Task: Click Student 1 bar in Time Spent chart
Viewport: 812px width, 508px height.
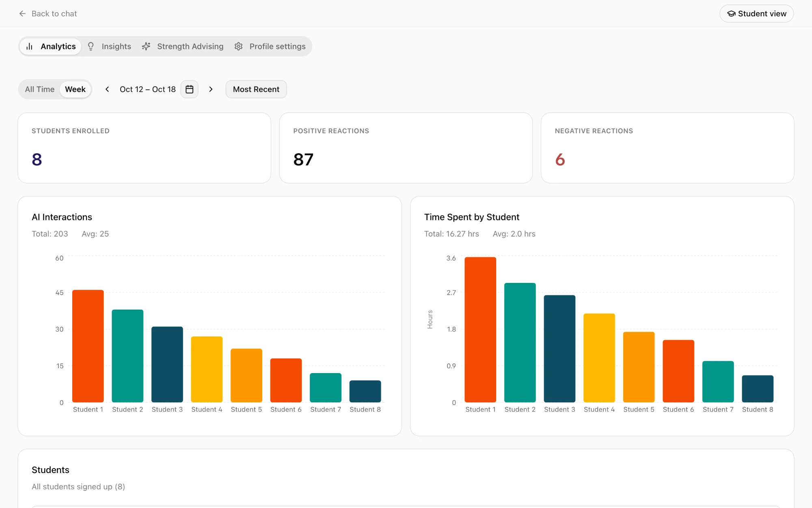Action: coord(480,330)
